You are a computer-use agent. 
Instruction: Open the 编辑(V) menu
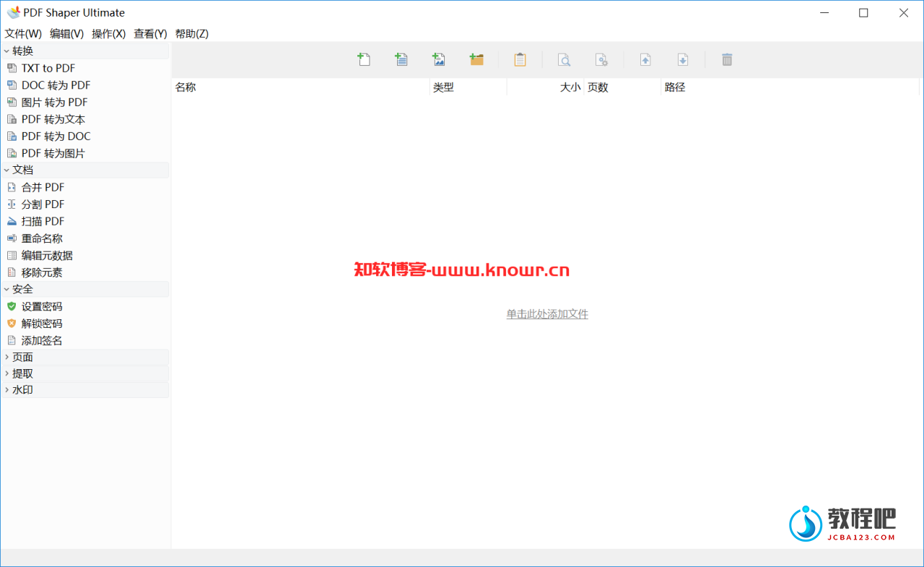click(x=67, y=34)
